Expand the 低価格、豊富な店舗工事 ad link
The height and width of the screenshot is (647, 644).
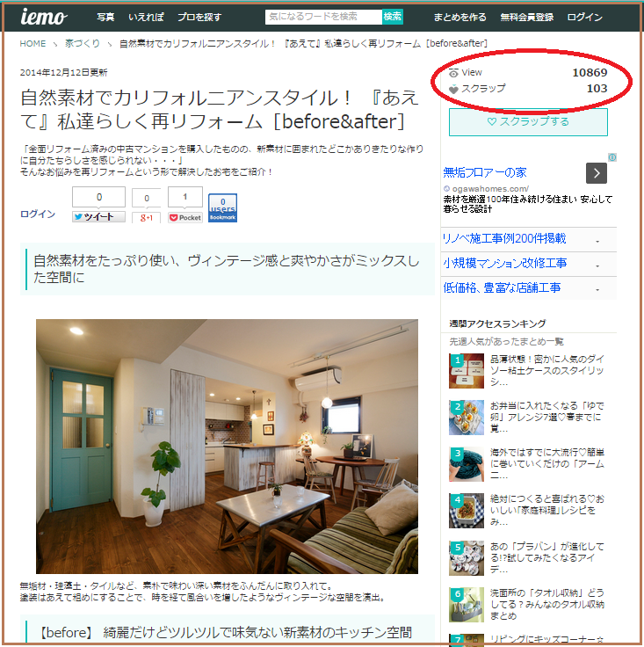coord(597,289)
